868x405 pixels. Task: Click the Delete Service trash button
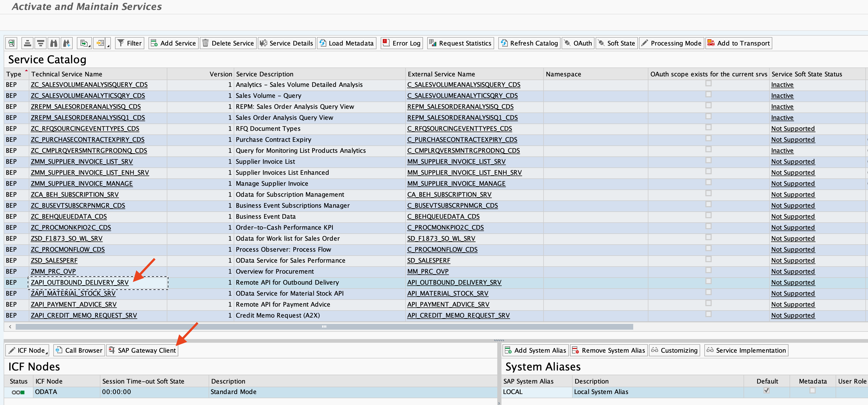tap(228, 43)
